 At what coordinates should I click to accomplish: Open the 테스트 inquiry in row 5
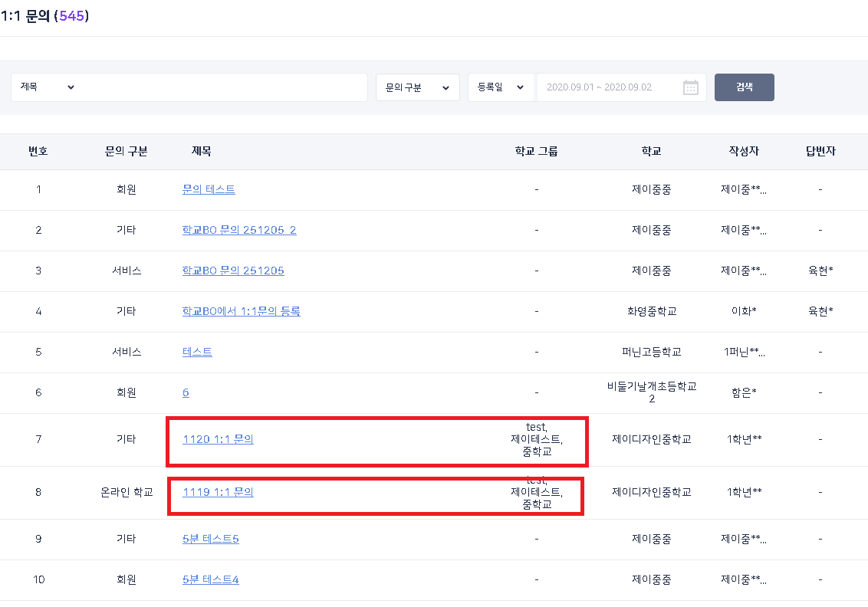pyautogui.click(x=197, y=352)
